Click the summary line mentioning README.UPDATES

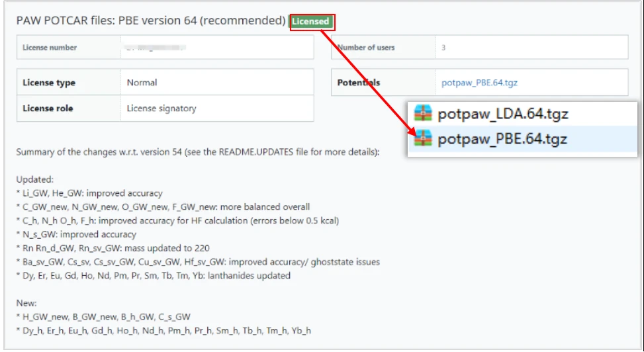point(198,152)
